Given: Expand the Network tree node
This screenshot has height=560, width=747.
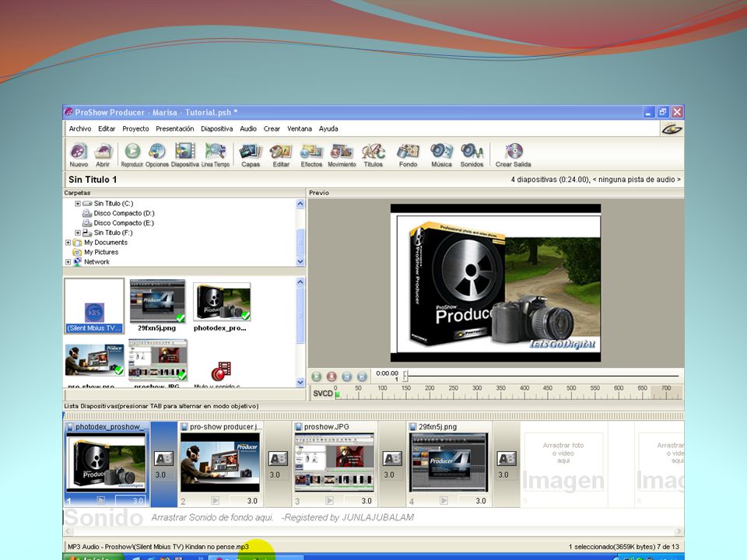Looking at the screenshot, I should coord(68,262).
